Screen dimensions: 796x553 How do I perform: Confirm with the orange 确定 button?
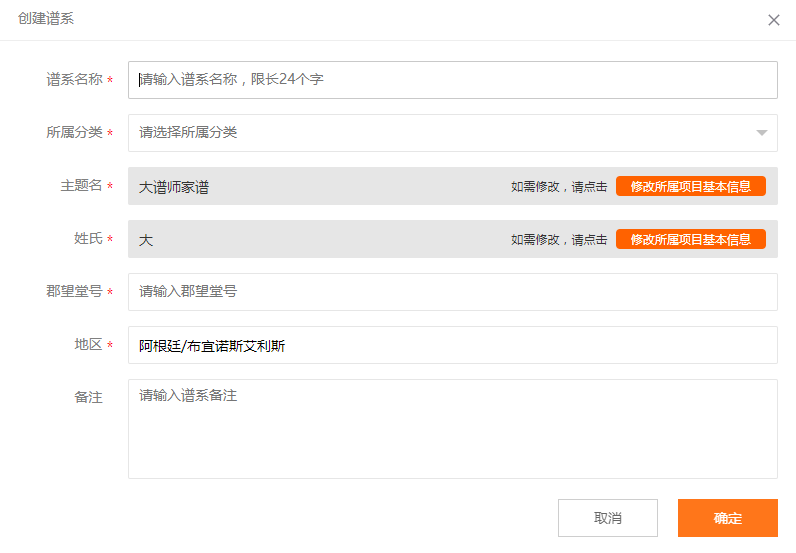click(x=727, y=517)
